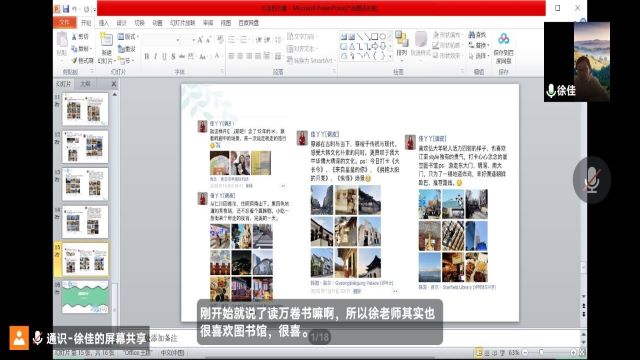
Task: Switch to the Design (设计) ribbon tab
Action: tap(122, 23)
